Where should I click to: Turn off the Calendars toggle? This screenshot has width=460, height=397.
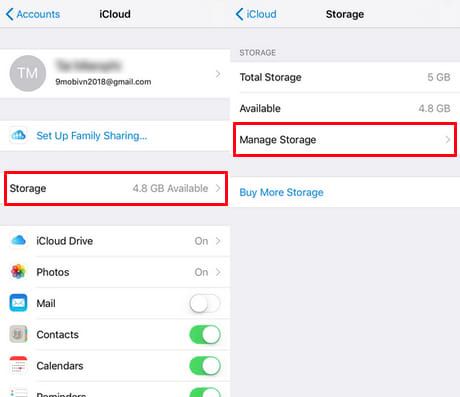click(x=205, y=366)
